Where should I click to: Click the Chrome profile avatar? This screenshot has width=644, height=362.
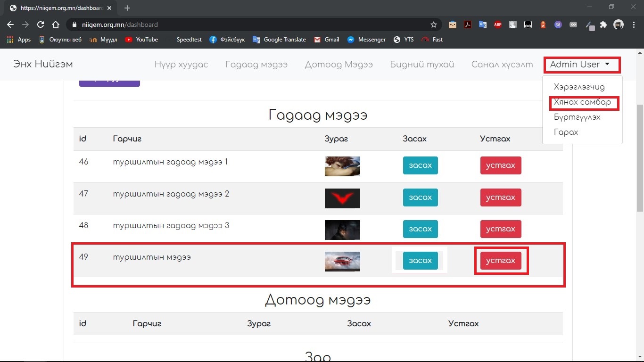pos(619,25)
